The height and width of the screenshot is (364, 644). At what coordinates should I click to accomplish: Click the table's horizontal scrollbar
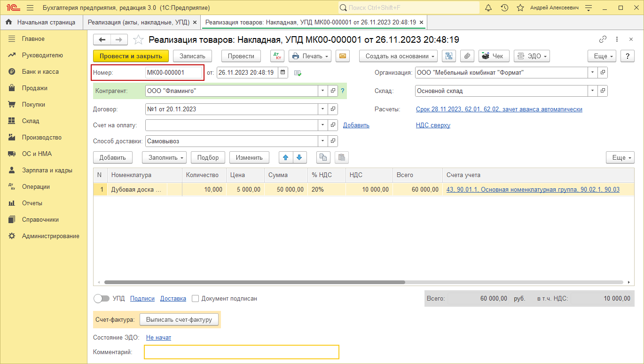(x=254, y=282)
